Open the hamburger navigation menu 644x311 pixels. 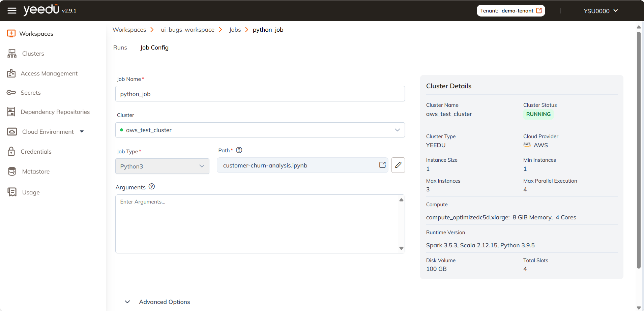(x=12, y=11)
